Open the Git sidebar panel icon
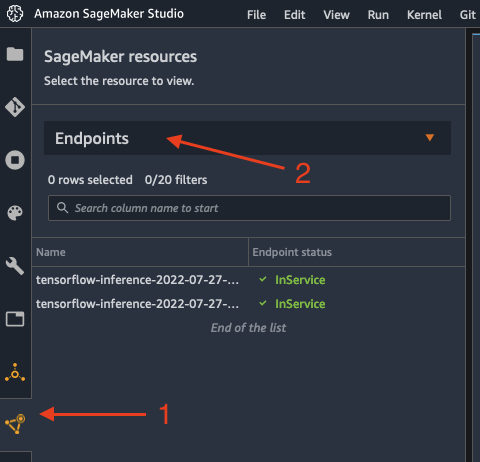480x462 pixels. point(15,107)
